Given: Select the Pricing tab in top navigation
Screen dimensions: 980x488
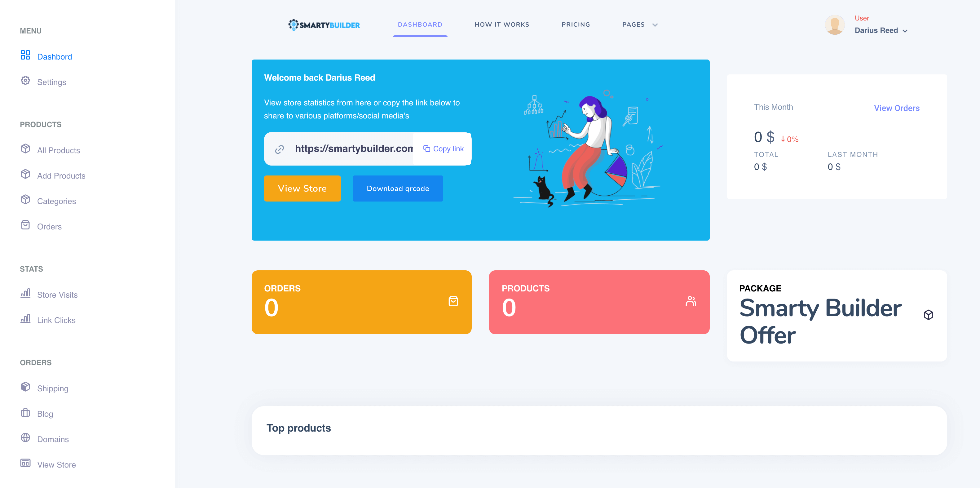Looking at the screenshot, I should point(576,24).
